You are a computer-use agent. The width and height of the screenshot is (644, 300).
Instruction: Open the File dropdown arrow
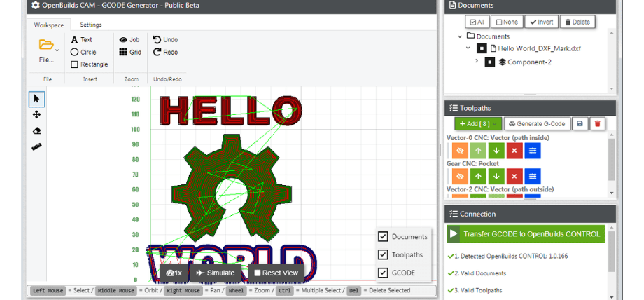pos(57,50)
